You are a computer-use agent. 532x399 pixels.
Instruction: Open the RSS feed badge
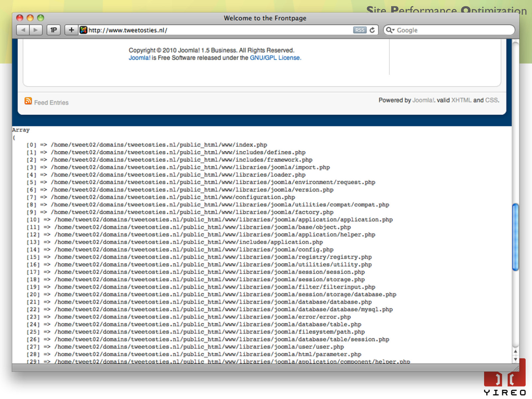coord(360,30)
